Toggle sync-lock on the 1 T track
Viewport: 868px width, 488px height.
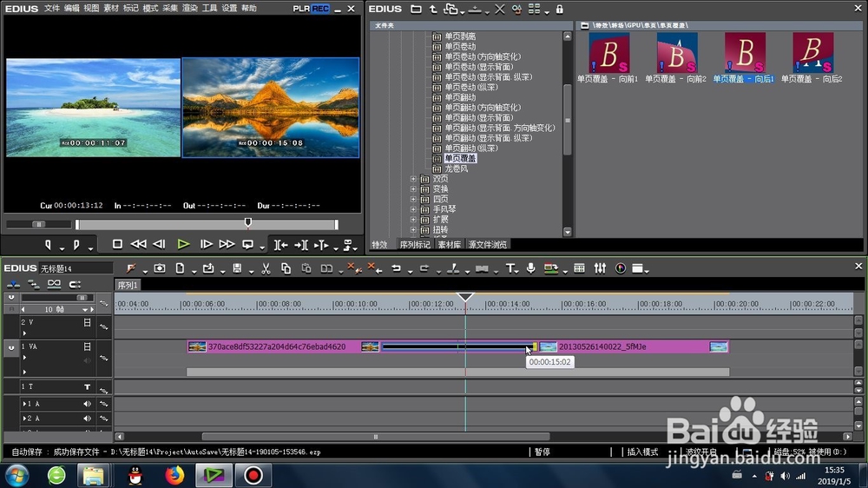(104, 390)
